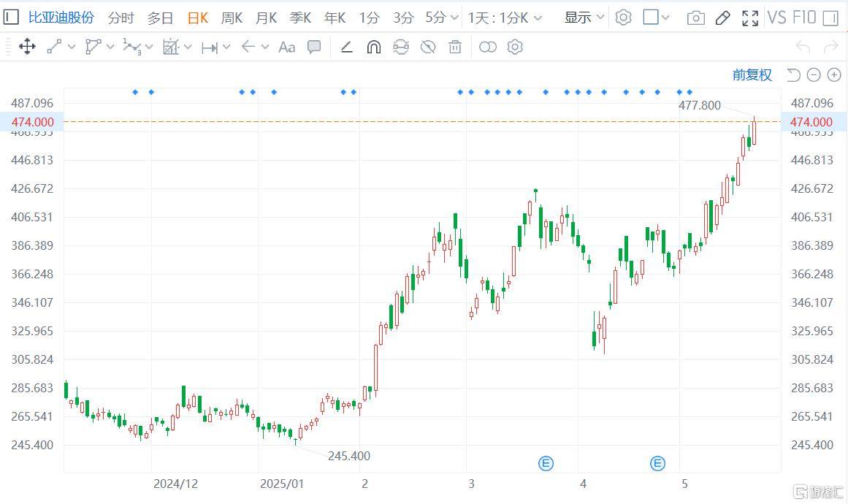Redo the last drawing action

click(x=830, y=47)
